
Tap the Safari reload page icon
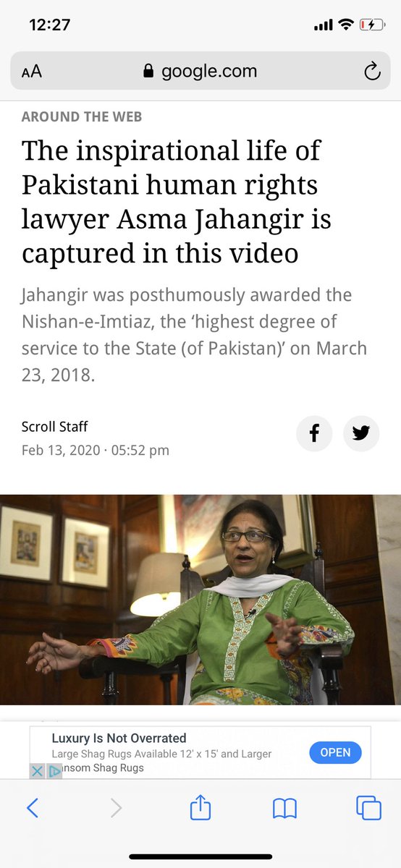pyautogui.click(x=371, y=71)
